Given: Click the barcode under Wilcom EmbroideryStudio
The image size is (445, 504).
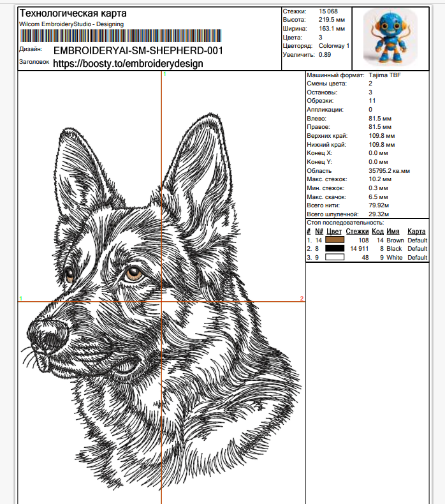Looking at the screenshot, I should pos(120,36).
